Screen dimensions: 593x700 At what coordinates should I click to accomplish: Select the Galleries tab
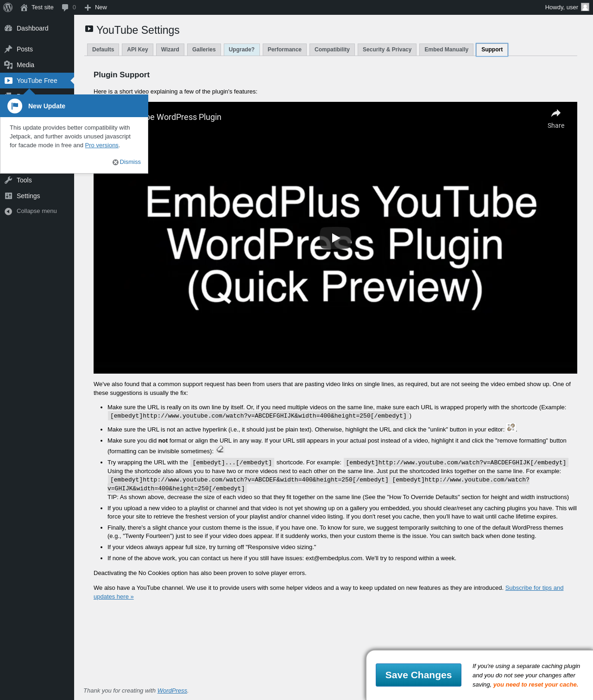tap(204, 50)
